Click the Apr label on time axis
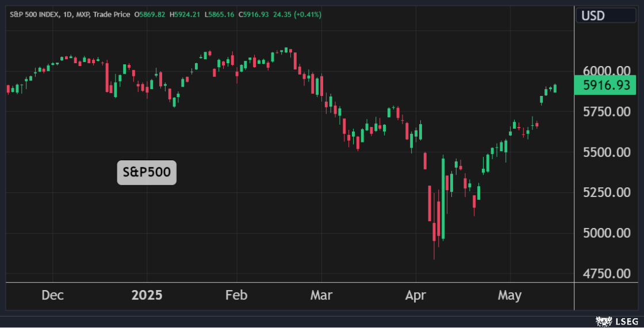This screenshot has height=328, width=644. [415, 295]
